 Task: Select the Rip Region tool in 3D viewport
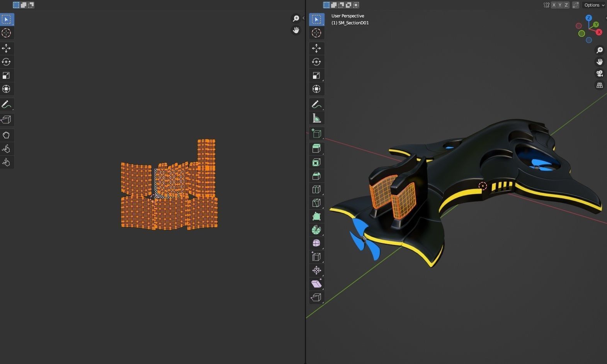click(x=316, y=297)
